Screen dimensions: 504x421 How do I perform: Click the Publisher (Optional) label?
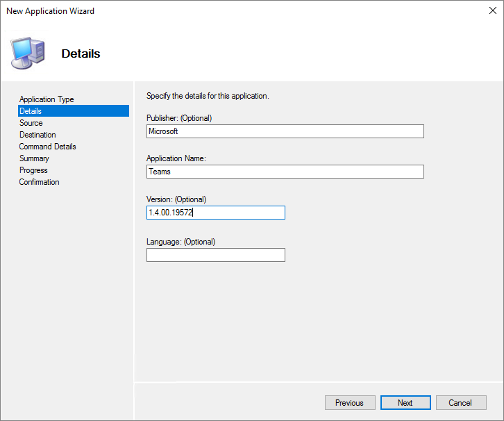click(179, 117)
